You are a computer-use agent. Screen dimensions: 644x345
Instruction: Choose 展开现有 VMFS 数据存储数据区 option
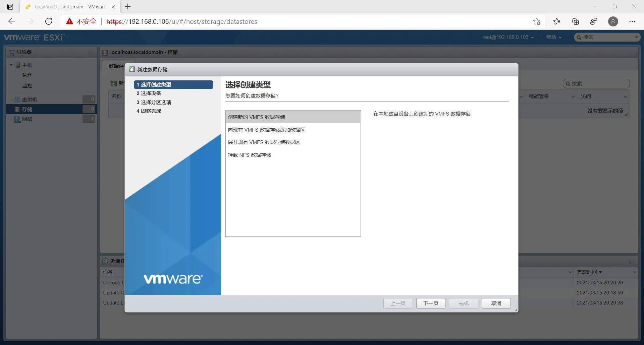click(264, 142)
